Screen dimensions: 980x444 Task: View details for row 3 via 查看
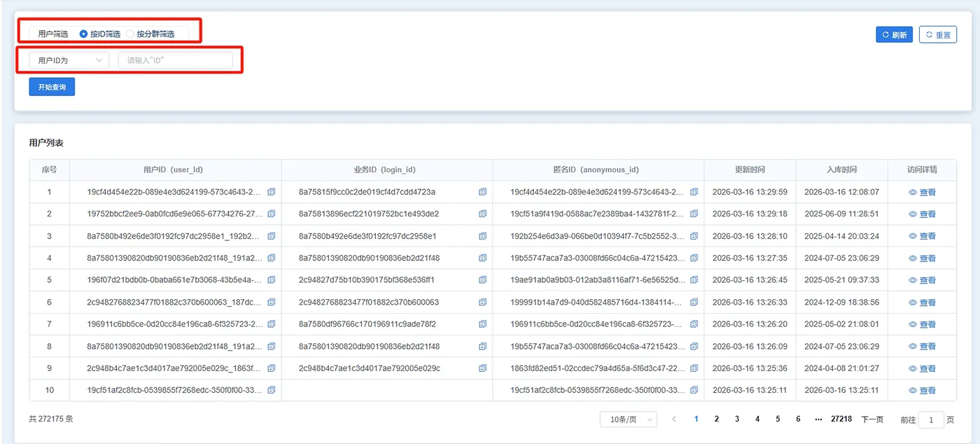click(922, 237)
